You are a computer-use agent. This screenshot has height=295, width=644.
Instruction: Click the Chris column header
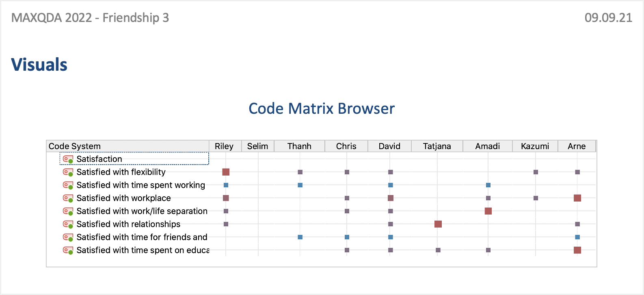click(346, 146)
